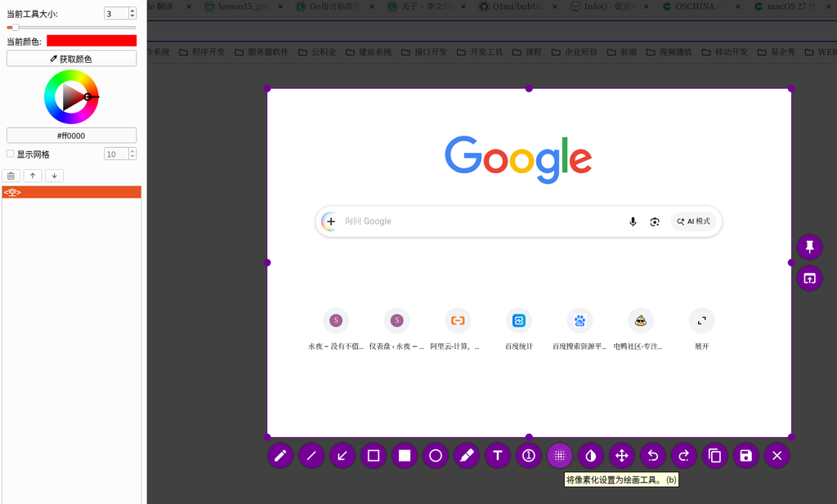Delete the selected layer with trash button
Image resolution: width=837 pixels, height=504 pixels.
[x=11, y=176]
